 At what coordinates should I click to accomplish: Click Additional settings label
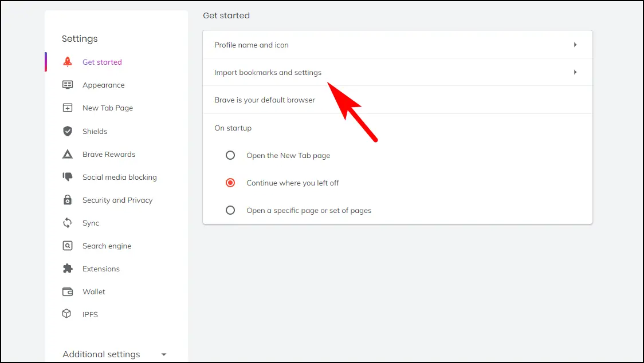pyautogui.click(x=101, y=354)
